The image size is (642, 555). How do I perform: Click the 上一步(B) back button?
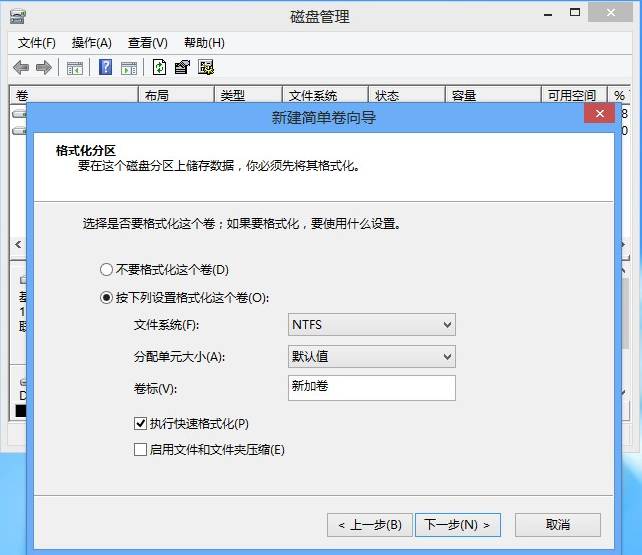click(370, 525)
